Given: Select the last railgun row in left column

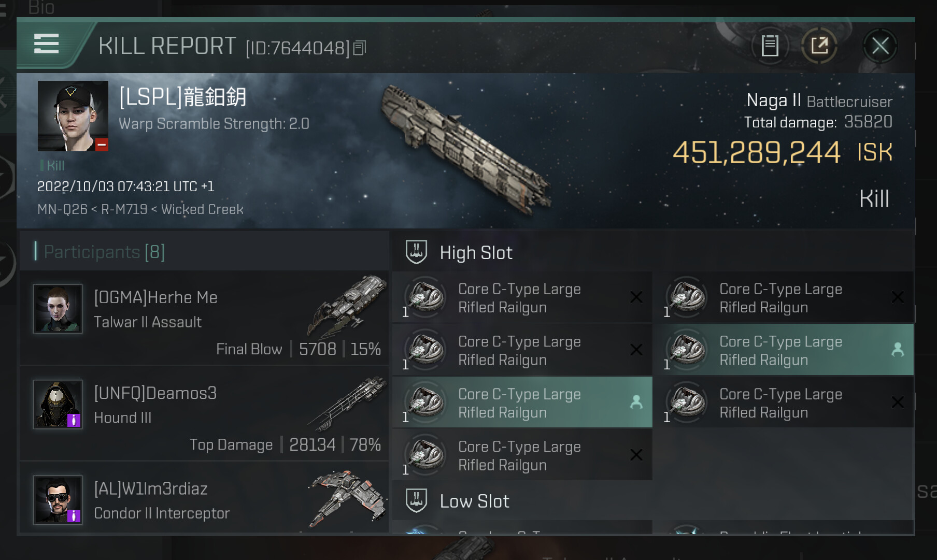Looking at the screenshot, I should point(522,455).
